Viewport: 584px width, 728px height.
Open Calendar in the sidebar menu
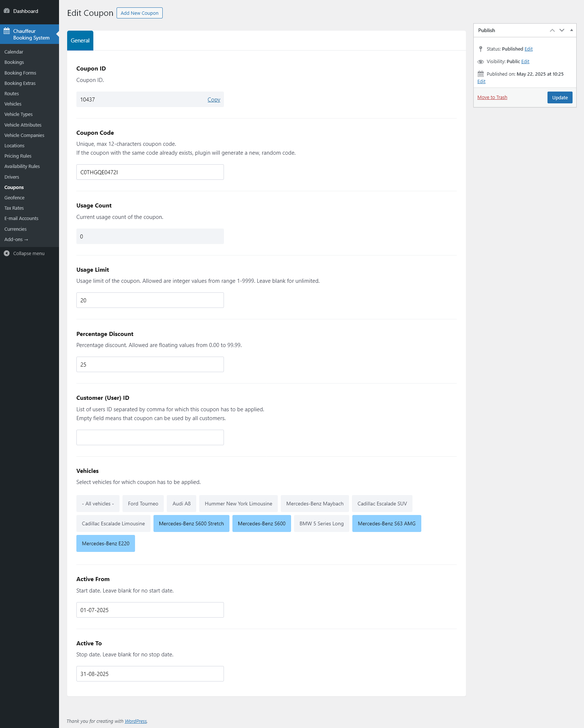[14, 52]
